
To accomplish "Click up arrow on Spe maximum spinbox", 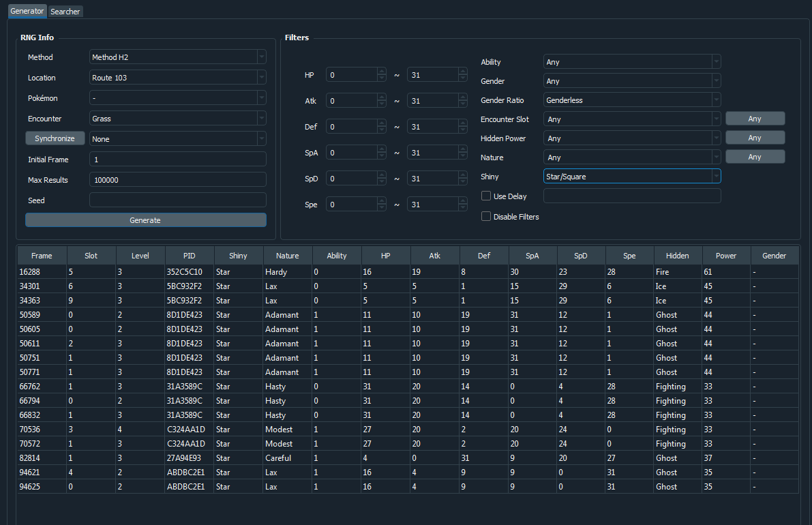I will [462, 201].
